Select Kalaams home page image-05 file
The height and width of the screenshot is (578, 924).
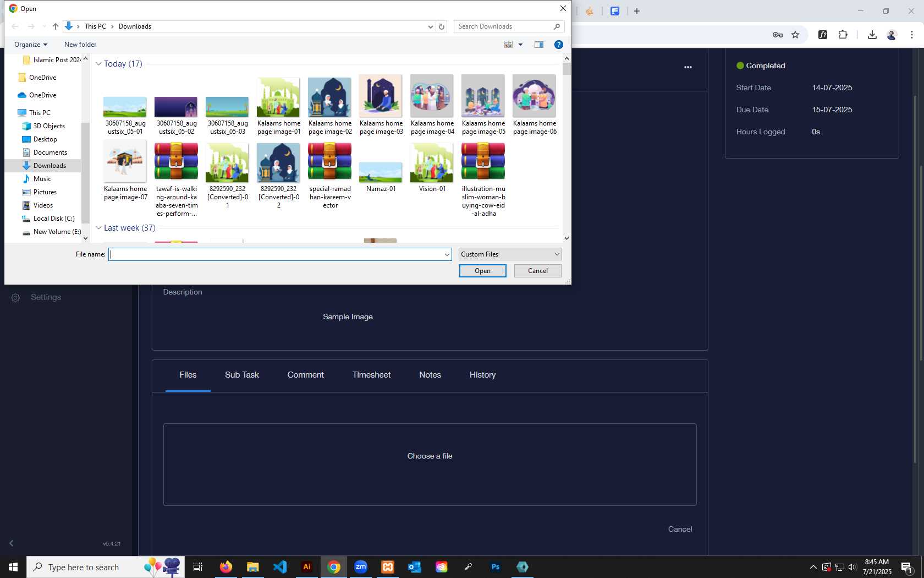point(483,105)
